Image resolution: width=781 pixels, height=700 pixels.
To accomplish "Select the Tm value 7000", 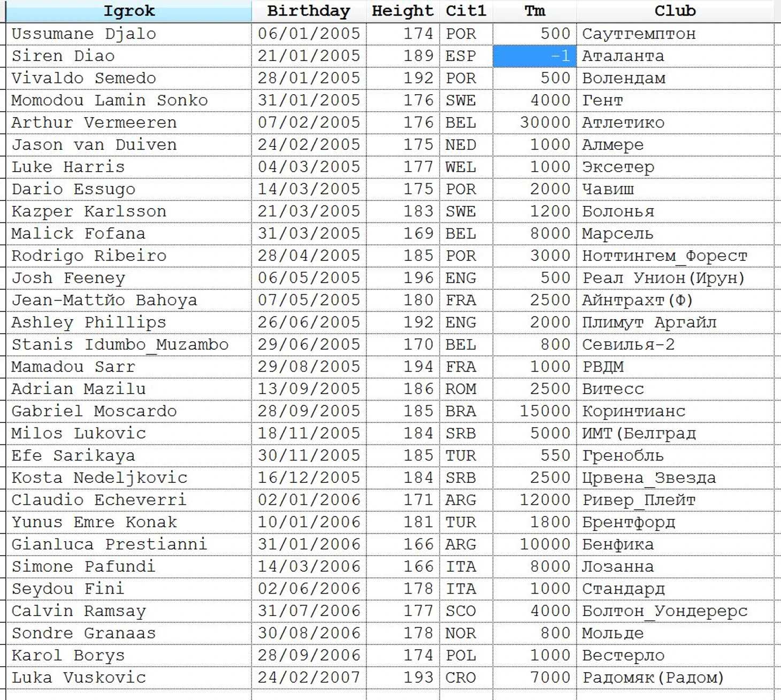I will coord(534,678).
